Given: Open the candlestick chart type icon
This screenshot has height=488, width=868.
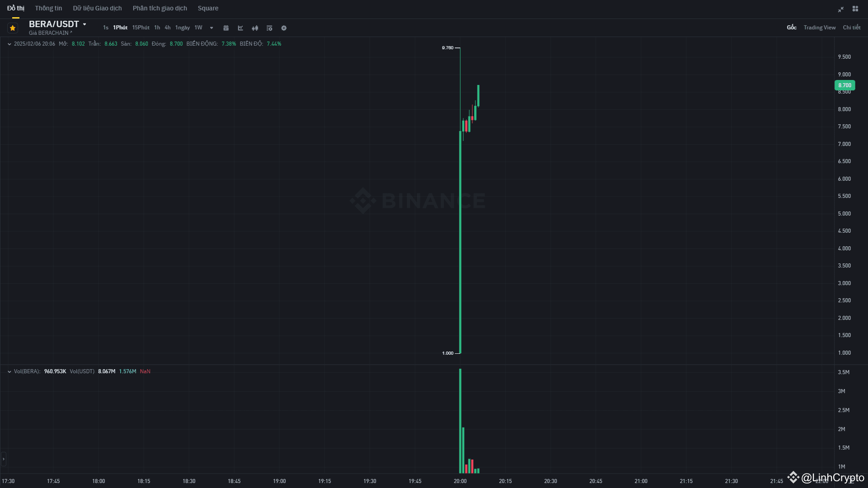Looking at the screenshot, I should click(x=255, y=28).
